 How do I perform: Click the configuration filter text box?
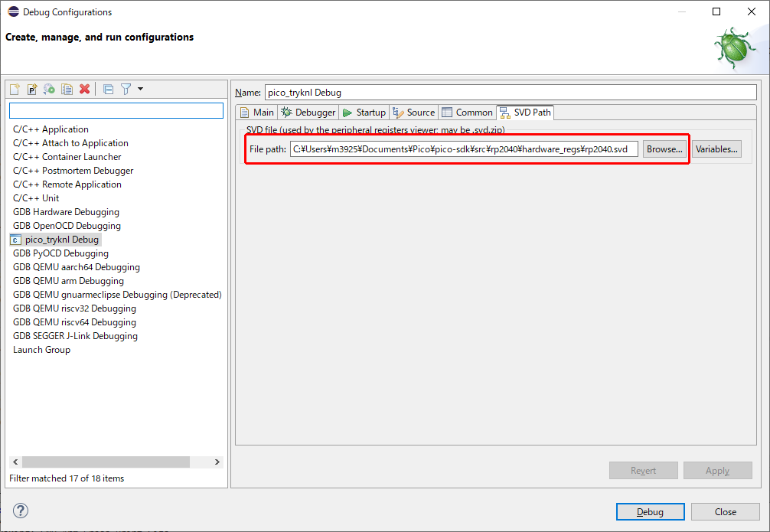tap(116, 111)
